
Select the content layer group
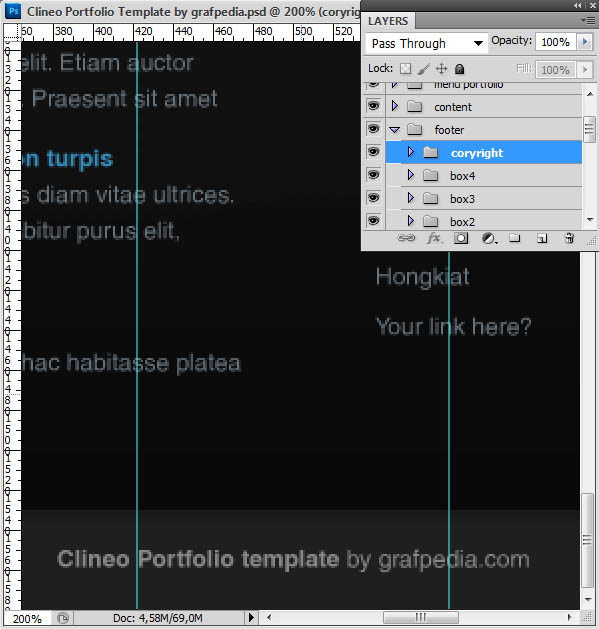tap(483, 106)
